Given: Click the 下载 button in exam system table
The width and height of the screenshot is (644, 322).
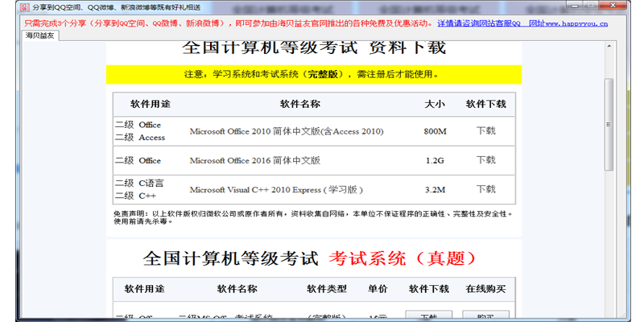Looking at the screenshot, I should pos(429,316).
